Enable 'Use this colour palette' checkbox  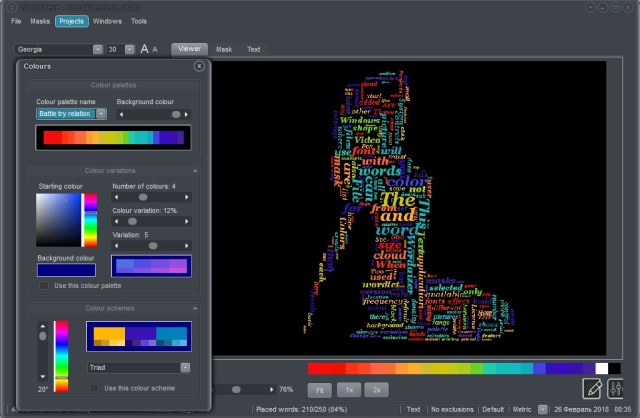coord(43,286)
